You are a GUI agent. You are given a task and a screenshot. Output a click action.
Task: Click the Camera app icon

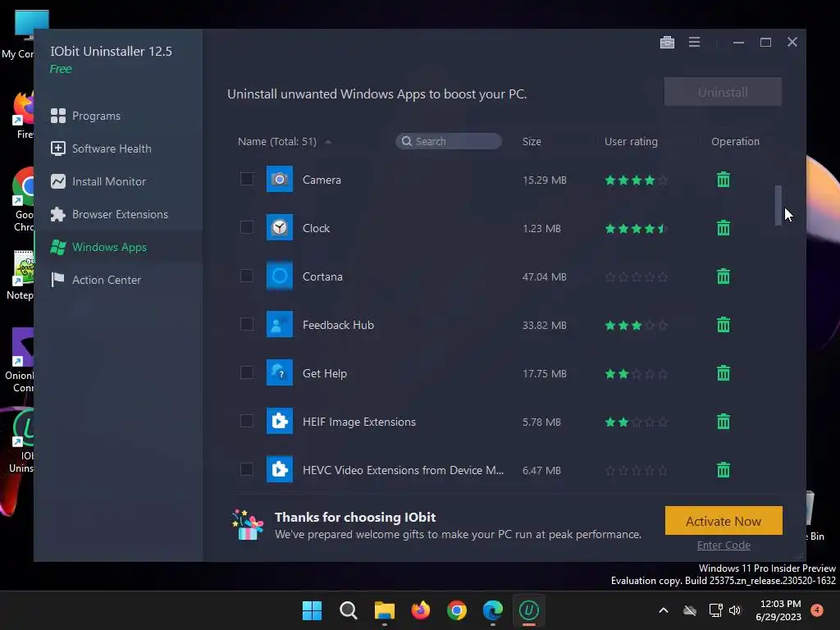280,179
